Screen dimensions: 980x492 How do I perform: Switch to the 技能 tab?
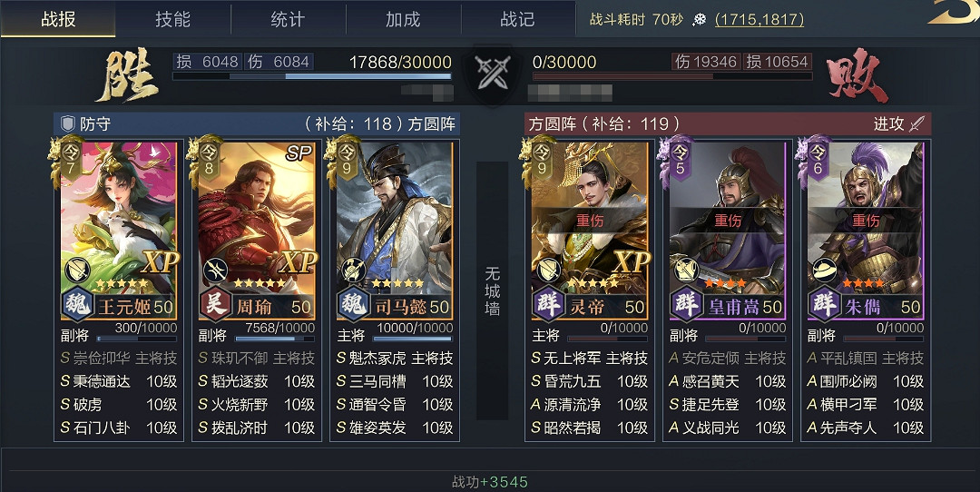173,19
